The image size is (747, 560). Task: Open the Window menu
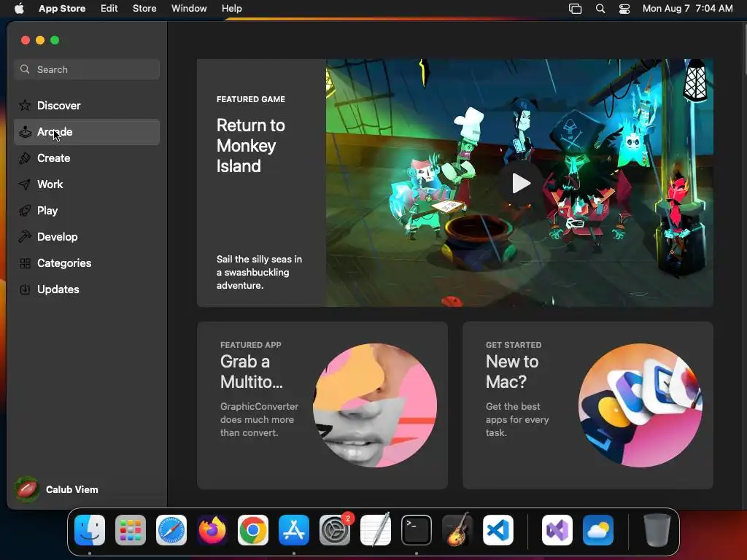pos(189,9)
